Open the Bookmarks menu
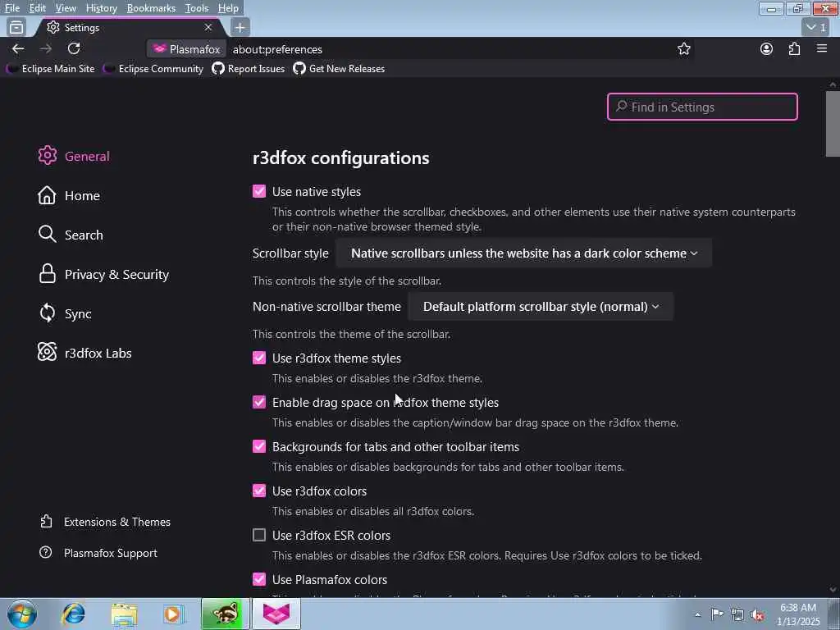840x630 pixels. 151,8
